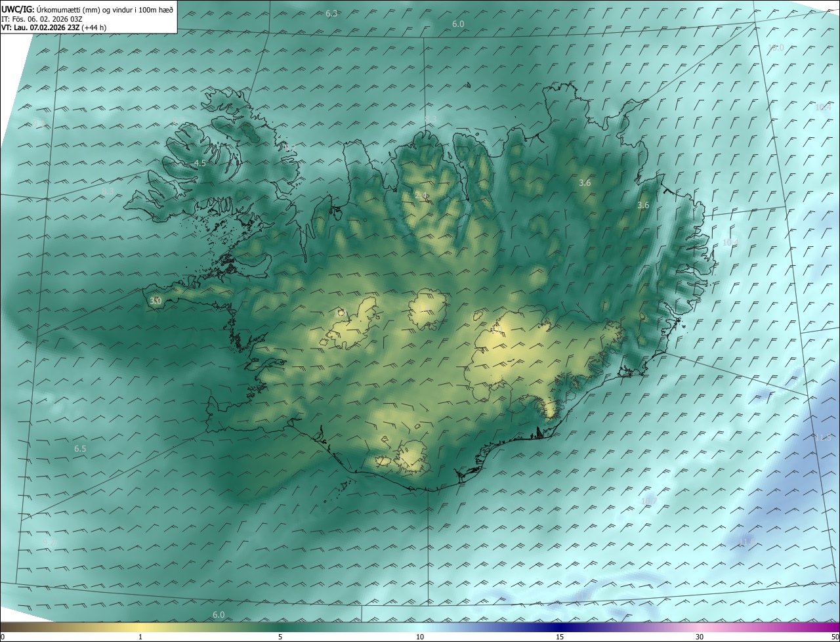The image size is (840, 642).
Task: Click the colour scale tick label 0
Action: pos(3,637)
